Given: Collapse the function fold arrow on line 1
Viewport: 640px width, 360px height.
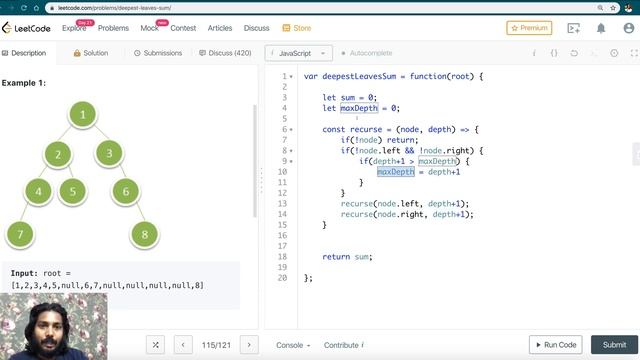Looking at the screenshot, I should [x=291, y=76].
